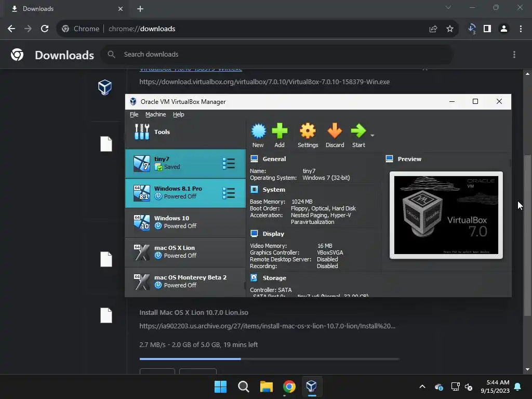This screenshot has width=532, height=399.
Task: Click the General section header
Action: pyautogui.click(x=274, y=159)
